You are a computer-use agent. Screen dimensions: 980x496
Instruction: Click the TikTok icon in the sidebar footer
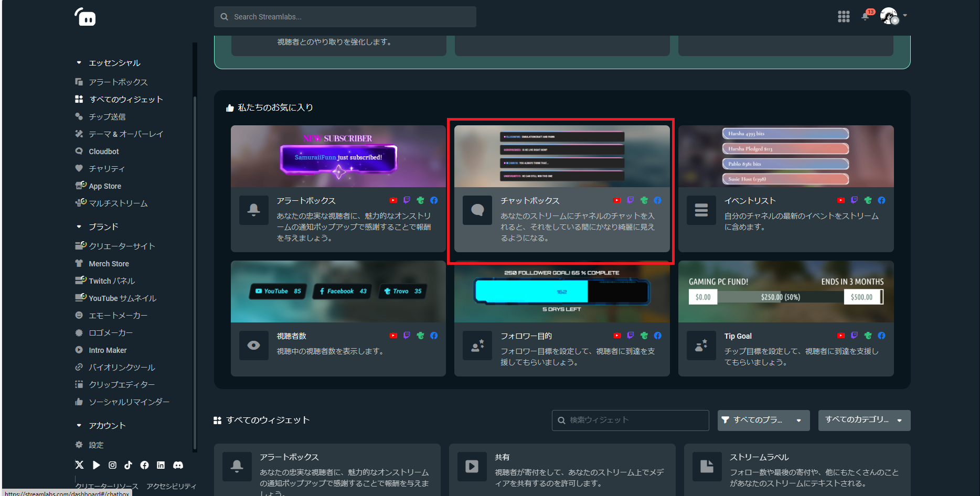point(128,465)
